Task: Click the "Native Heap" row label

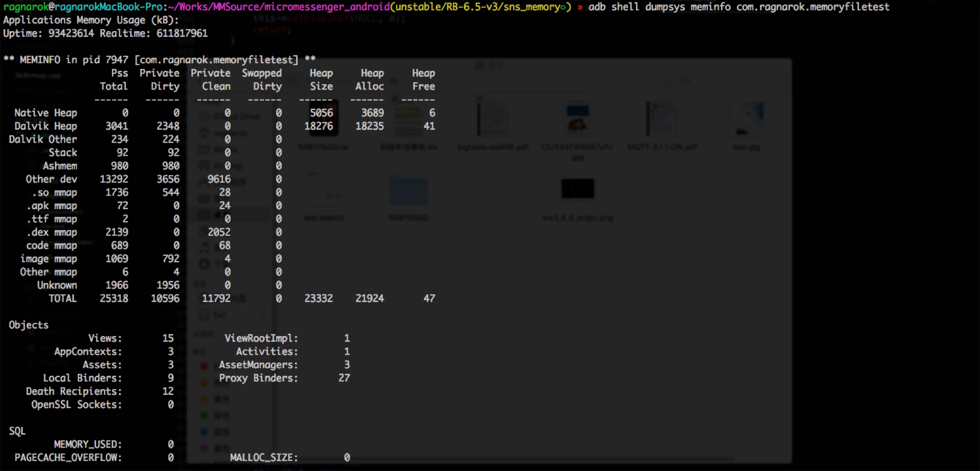Action: (45, 113)
